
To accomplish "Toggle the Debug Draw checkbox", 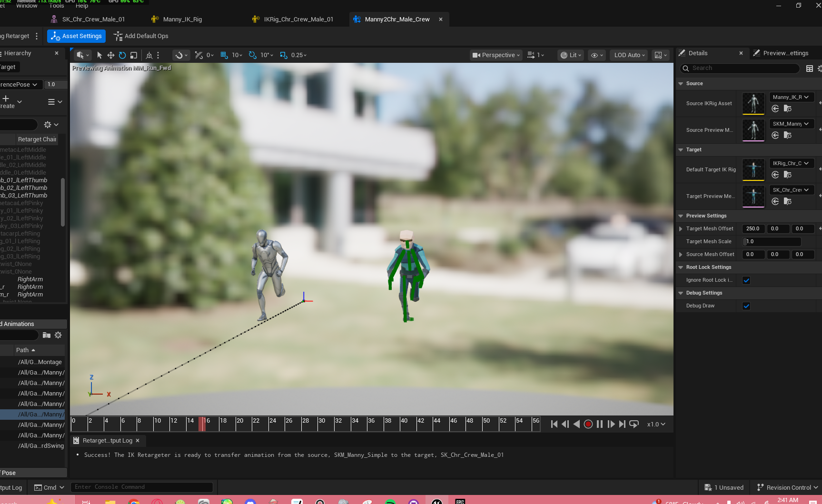I will [746, 306].
